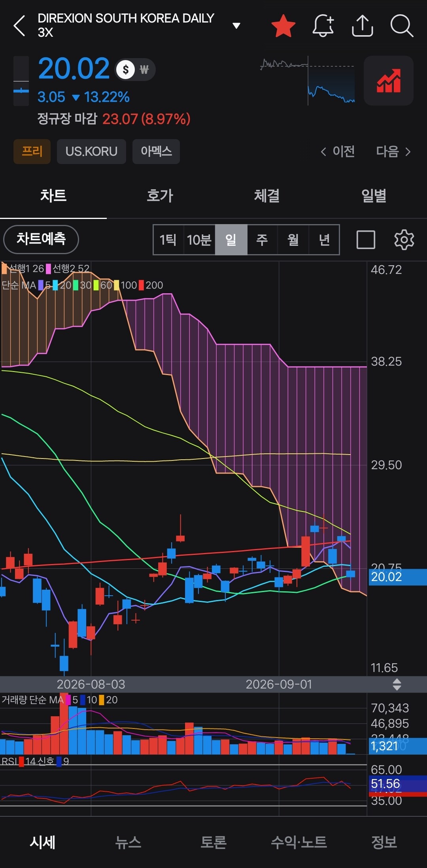Screen dimensions: 427x868
Task: Tap the share upload icon
Action: [362, 26]
